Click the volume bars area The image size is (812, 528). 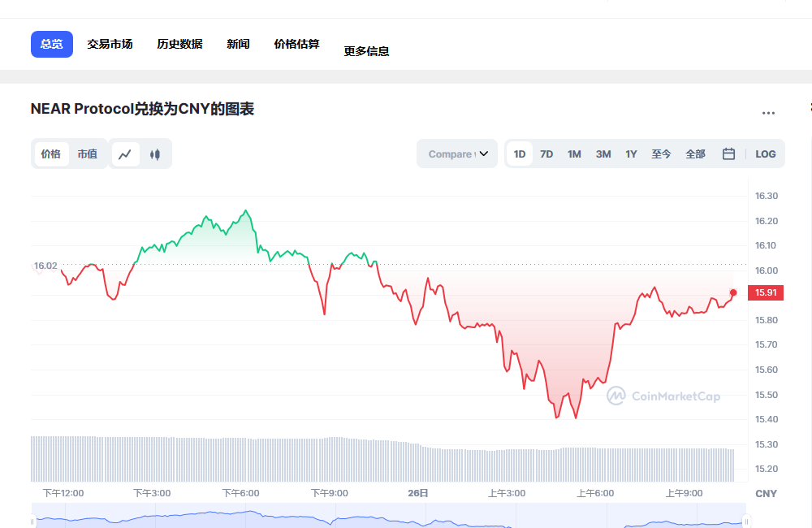(382, 460)
